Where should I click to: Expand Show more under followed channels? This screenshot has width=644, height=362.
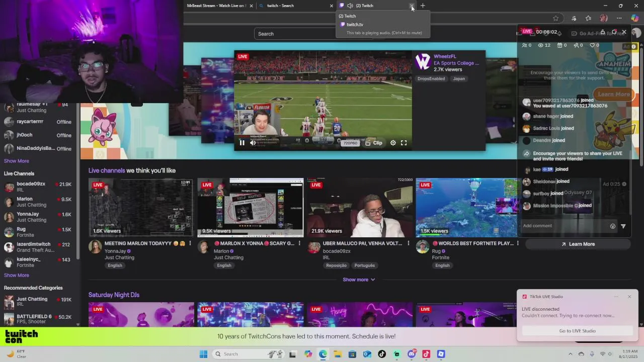click(x=17, y=161)
